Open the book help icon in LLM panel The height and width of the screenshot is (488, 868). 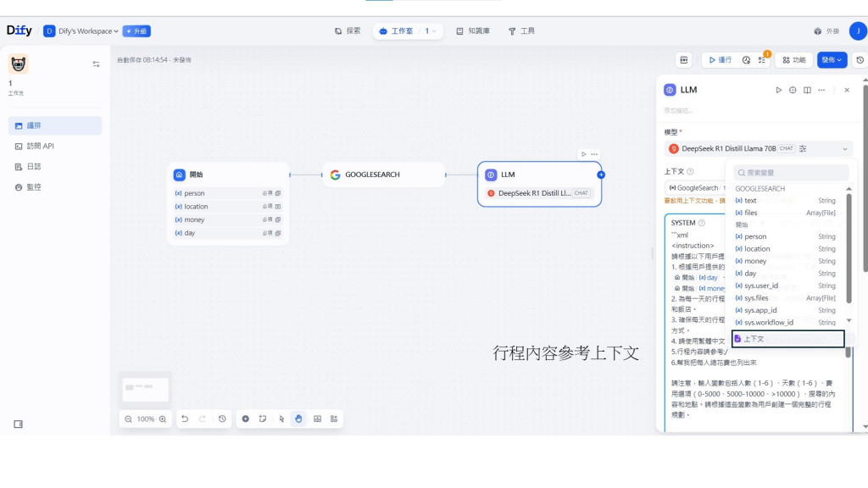click(807, 90)
